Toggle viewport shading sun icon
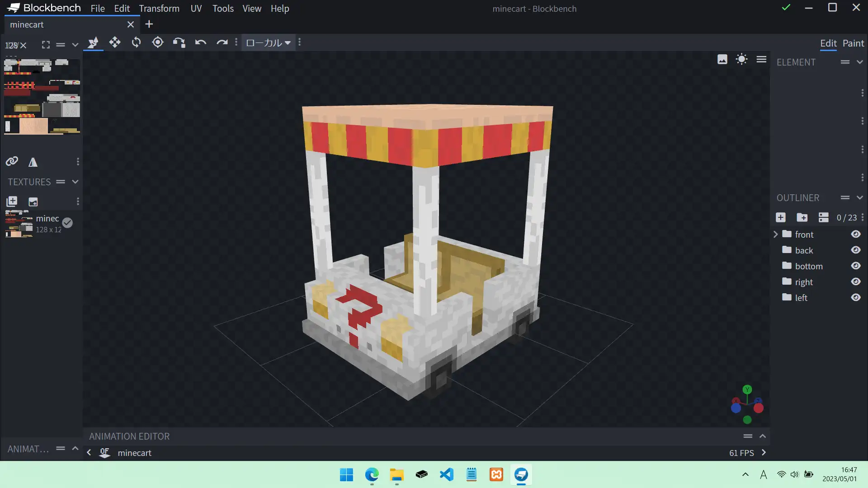868x488 pixels. coord(741,59)
